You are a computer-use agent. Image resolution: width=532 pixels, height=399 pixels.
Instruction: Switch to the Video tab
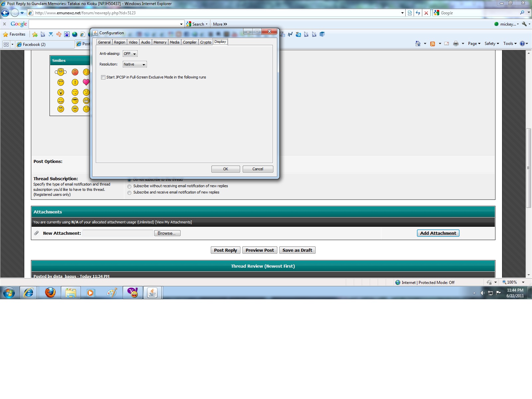tap(133, 42)
